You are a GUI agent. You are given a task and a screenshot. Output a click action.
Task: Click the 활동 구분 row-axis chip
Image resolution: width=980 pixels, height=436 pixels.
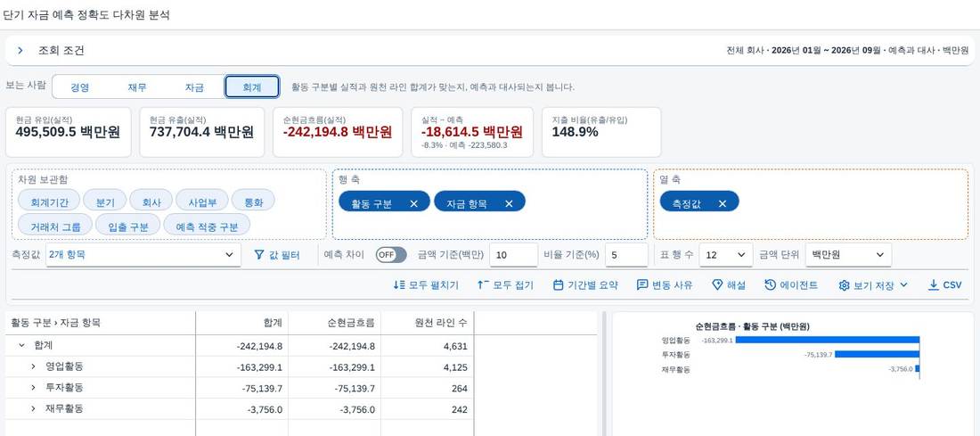(384, 202)
